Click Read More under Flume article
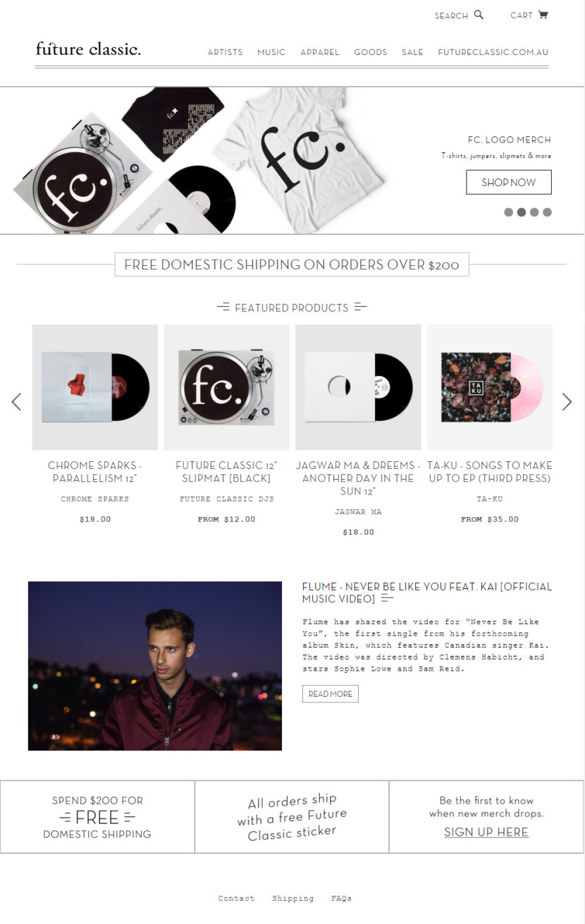The image size is (585, 924). (331, 694)
